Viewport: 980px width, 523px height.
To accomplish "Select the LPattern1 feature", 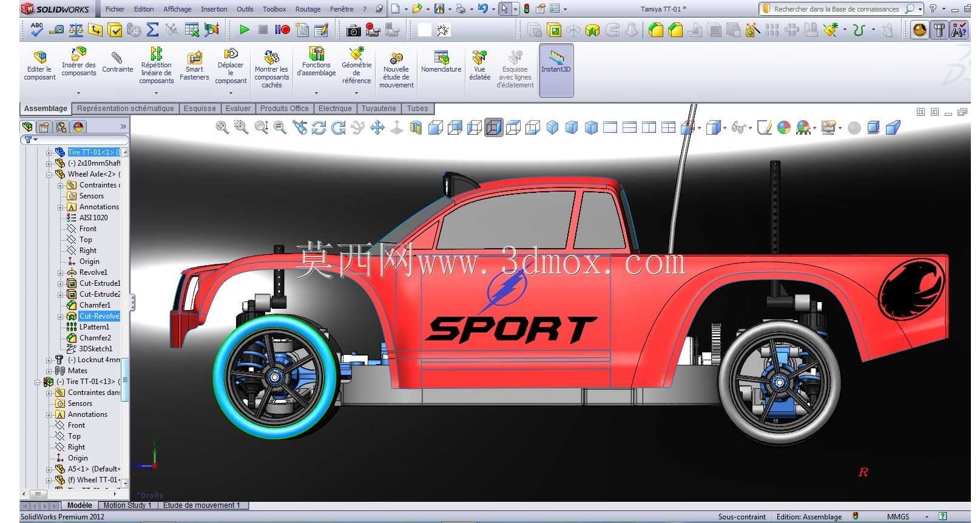I will pos(94,327).
